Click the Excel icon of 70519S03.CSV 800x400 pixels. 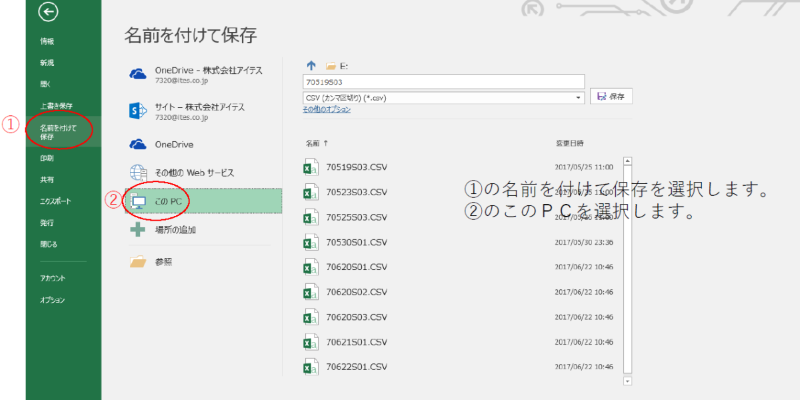[x=311, y=167]
